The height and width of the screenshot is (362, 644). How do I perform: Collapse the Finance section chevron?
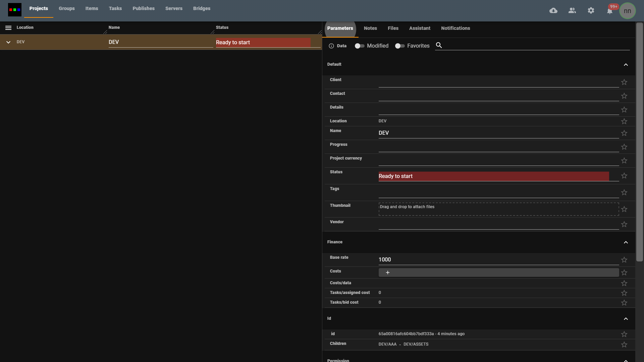pyautogui.click(x=626, y=242)
